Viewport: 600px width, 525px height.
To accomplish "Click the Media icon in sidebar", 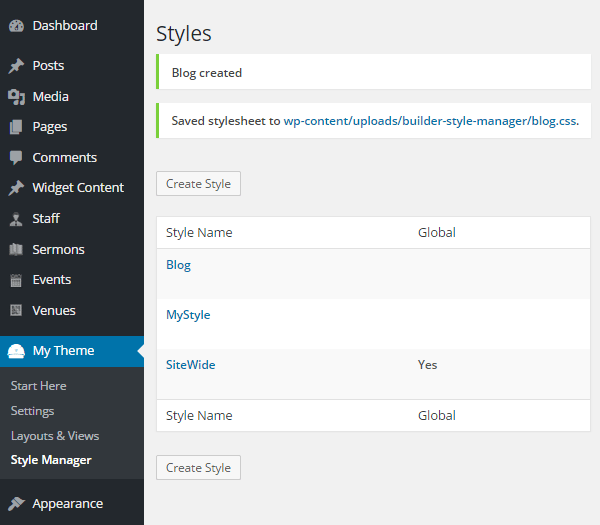I will tap(16, 97).
